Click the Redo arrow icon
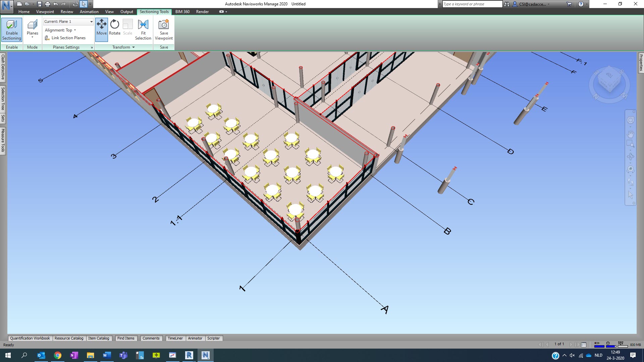Viewport: 644px width, 362px height. (x=63, y=4)
